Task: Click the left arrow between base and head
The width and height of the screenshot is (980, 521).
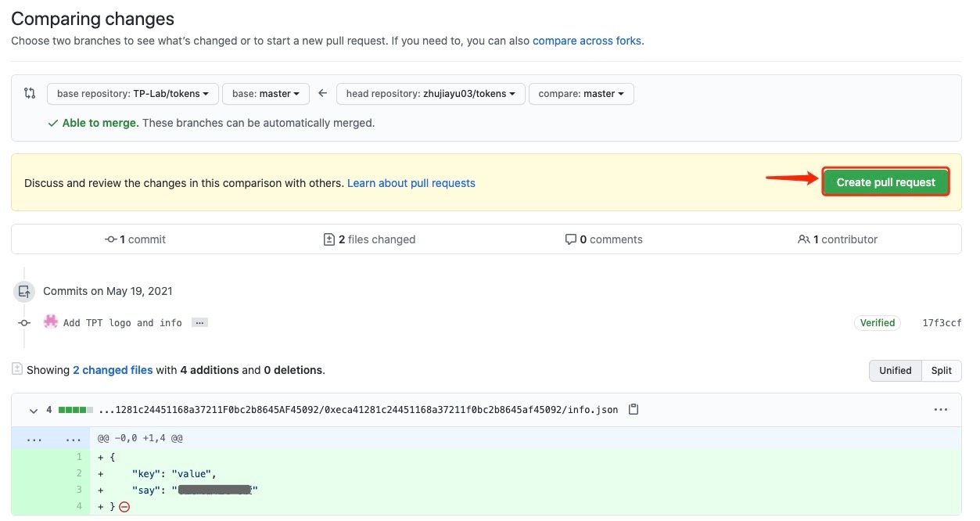Action: pyautogui.click(x=322, y=93)
